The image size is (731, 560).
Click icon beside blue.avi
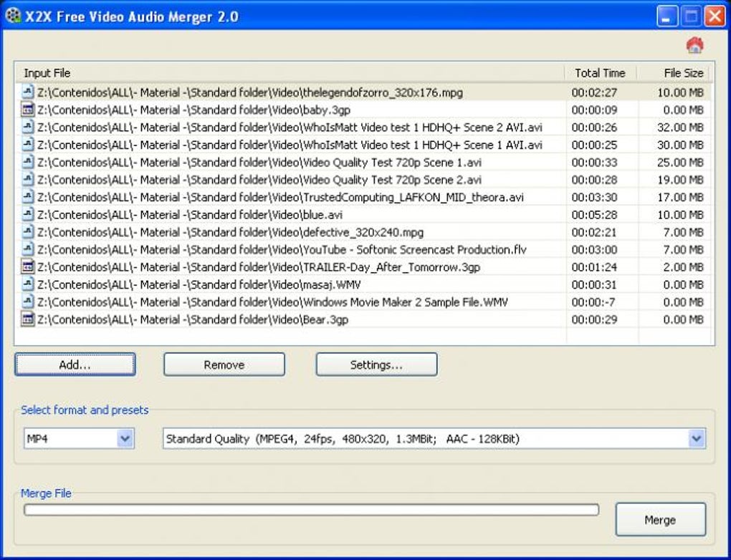click(28, 214)
